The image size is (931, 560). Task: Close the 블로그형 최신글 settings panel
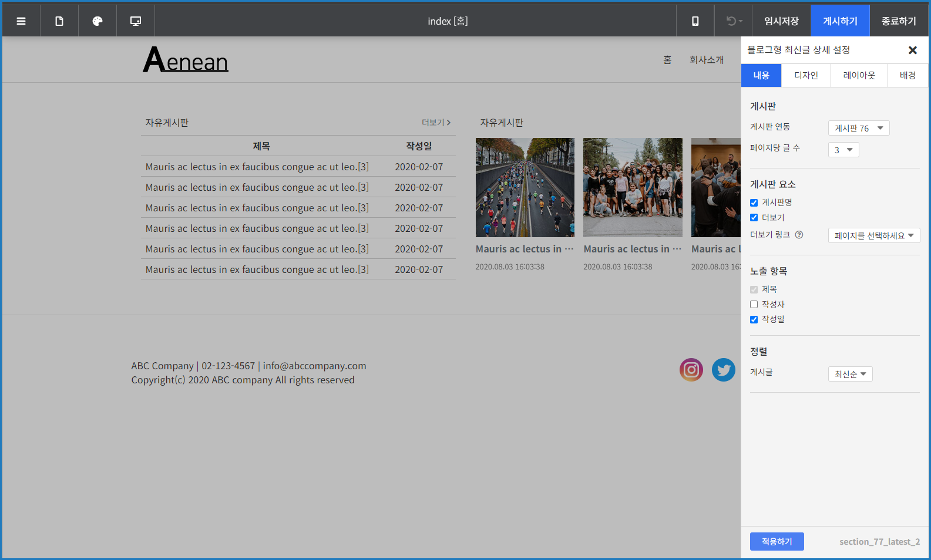point(912,50)
